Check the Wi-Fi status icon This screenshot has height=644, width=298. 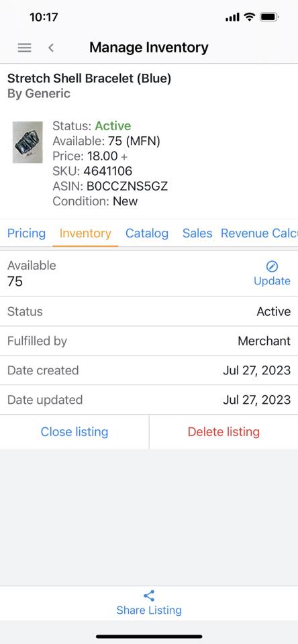pyautogui.click(x=249, y=17)
